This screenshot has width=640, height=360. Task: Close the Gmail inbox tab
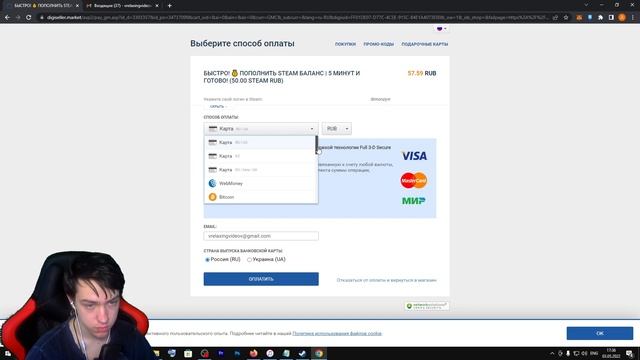coord(157,6)
